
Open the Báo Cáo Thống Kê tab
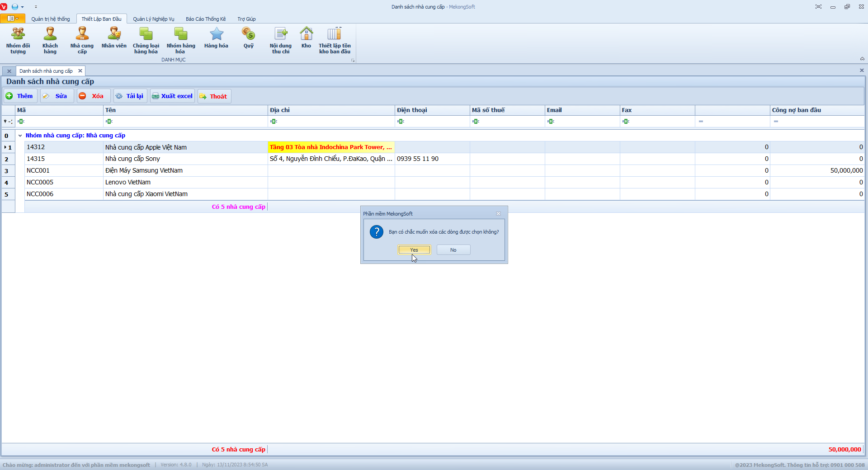point(206,19)
